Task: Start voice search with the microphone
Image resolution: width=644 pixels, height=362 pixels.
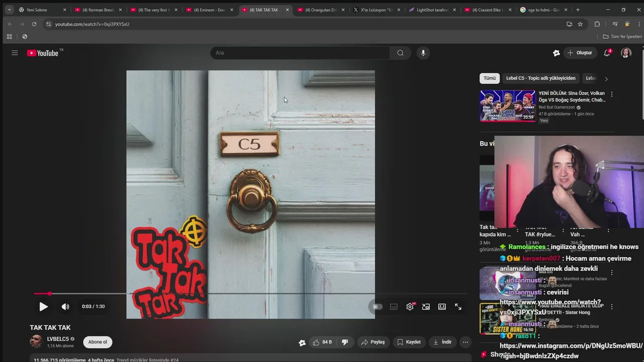Action: pos(423,53)
